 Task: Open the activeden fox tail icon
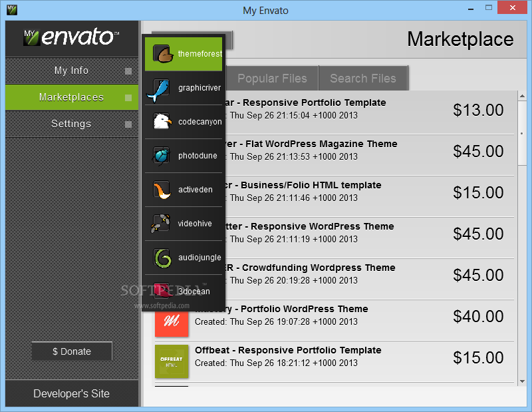click(x=162, y=190)
